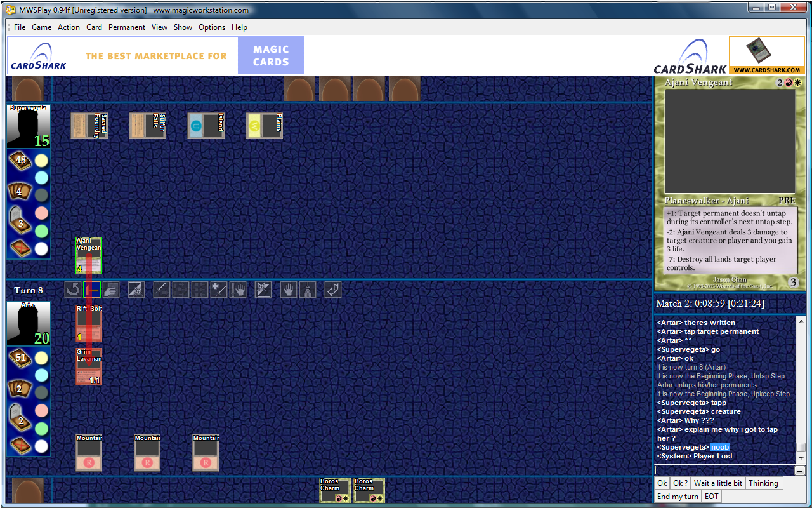
Task: Open the View menu
Action: coord(160,27)
